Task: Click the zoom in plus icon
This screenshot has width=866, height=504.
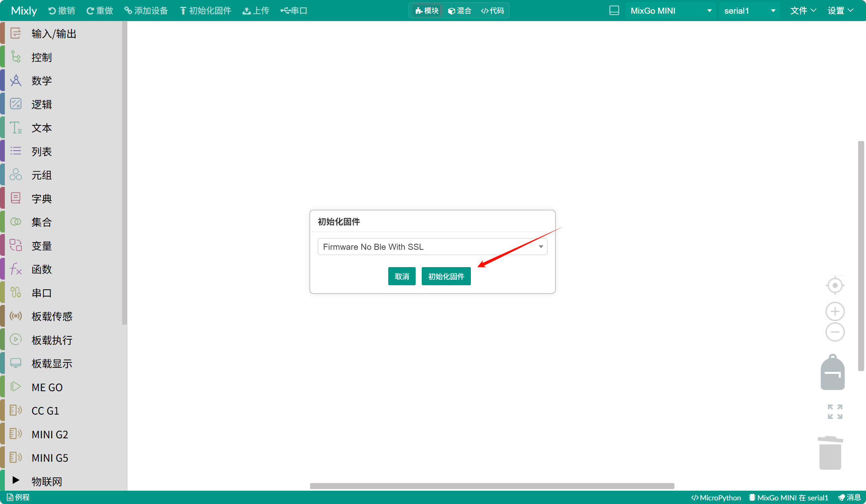Action: (x=835, y=311)
